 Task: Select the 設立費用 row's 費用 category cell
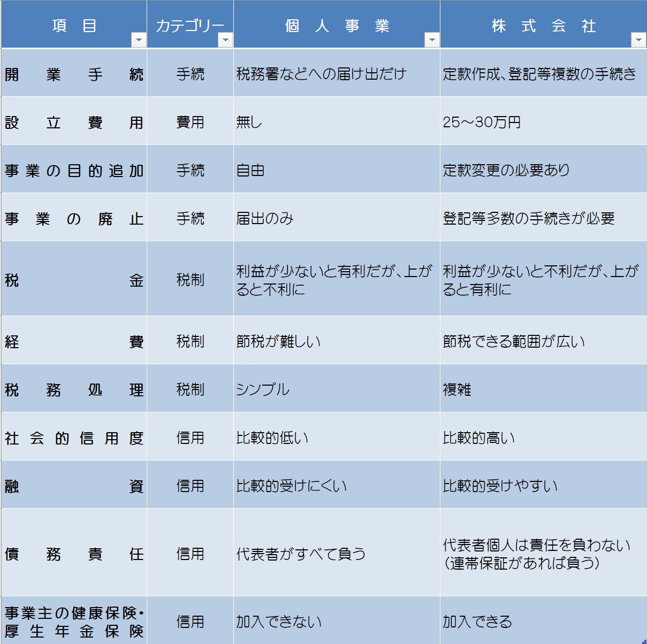190,122
